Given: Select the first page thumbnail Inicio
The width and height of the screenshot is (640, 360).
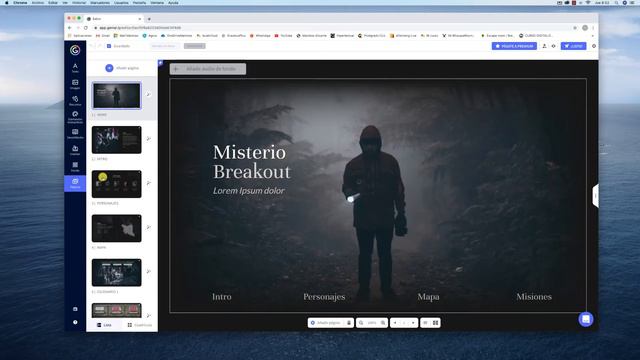Looking at the screenshot, I should [117, 96].
